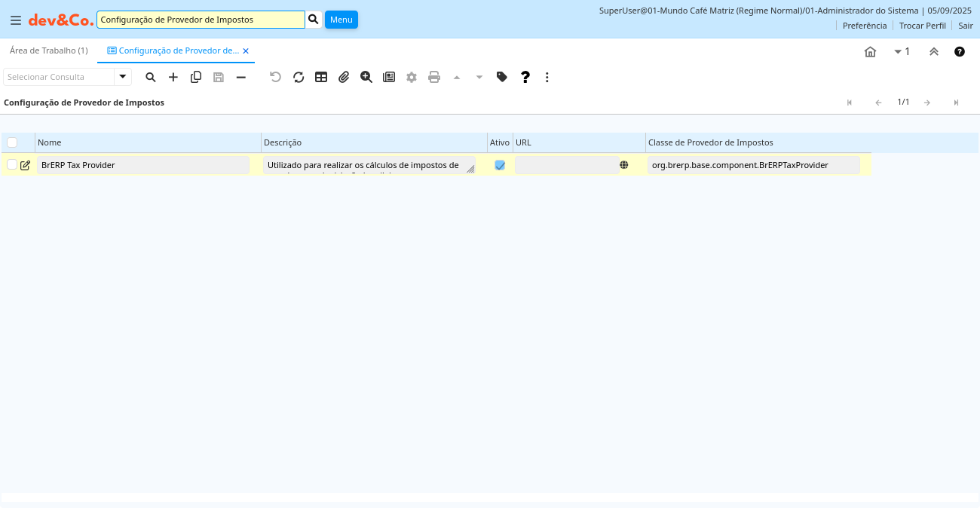The image size is (980, 508).
Task: Click the Copy Record icon
Action: pos(196,77)
